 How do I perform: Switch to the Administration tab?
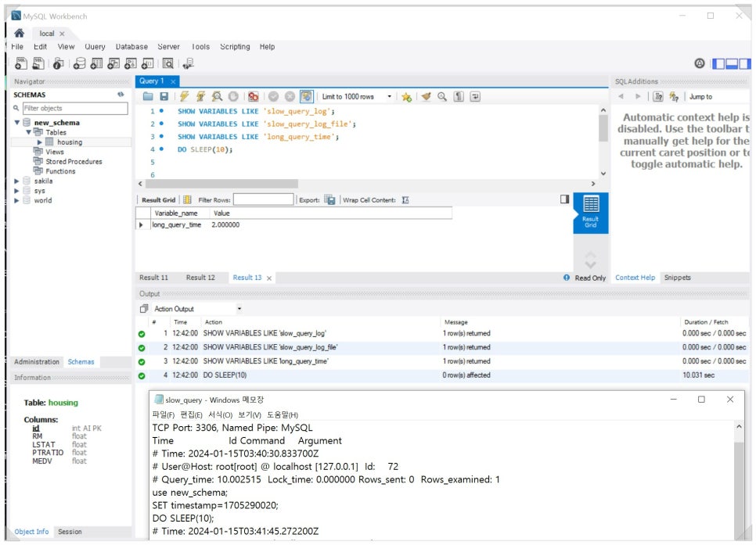(37, 361)
